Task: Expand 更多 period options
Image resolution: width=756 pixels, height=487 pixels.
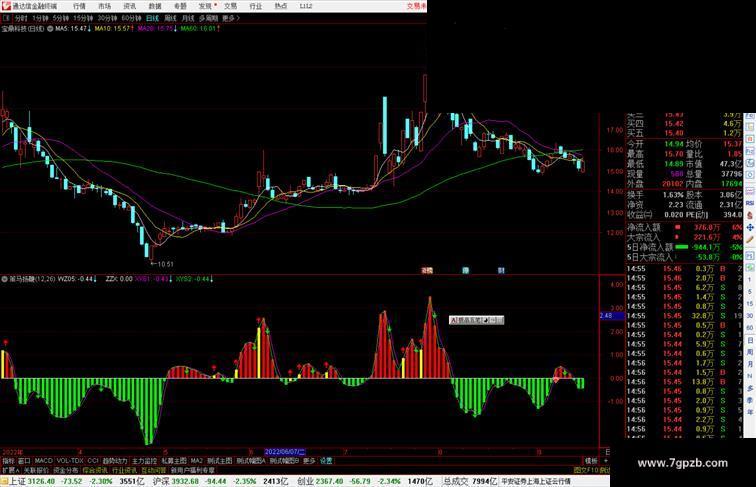Action: pyautogui.click(x=230, y=18)
